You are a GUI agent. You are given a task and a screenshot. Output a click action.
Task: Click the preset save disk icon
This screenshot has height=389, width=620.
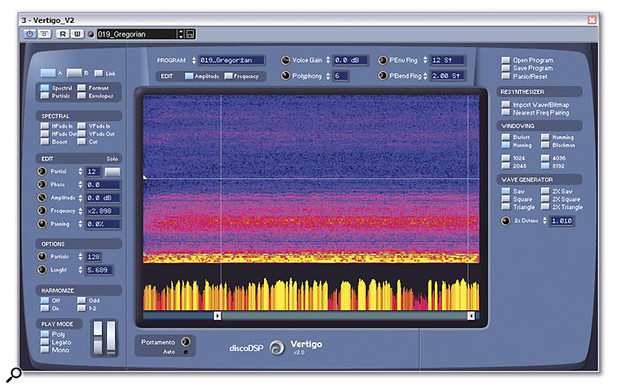pos(190,34)
